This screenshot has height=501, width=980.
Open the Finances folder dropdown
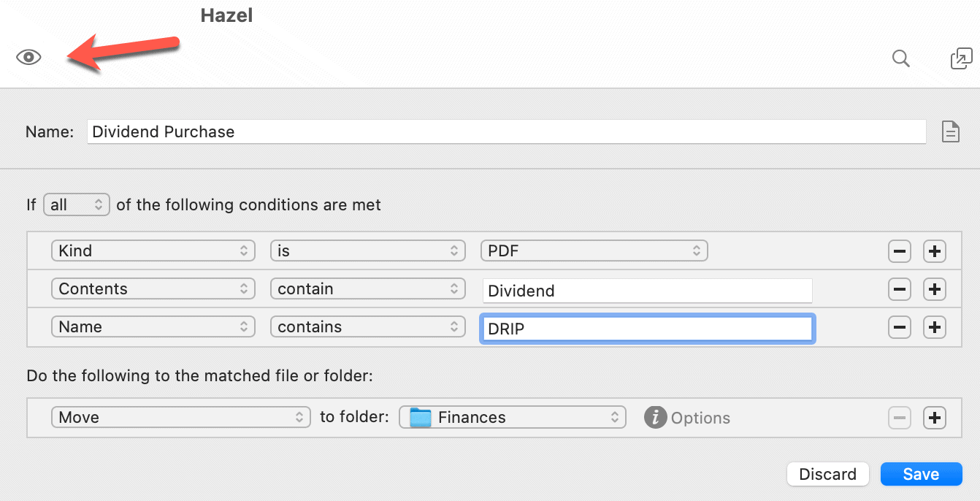click(x=513, y=417)
